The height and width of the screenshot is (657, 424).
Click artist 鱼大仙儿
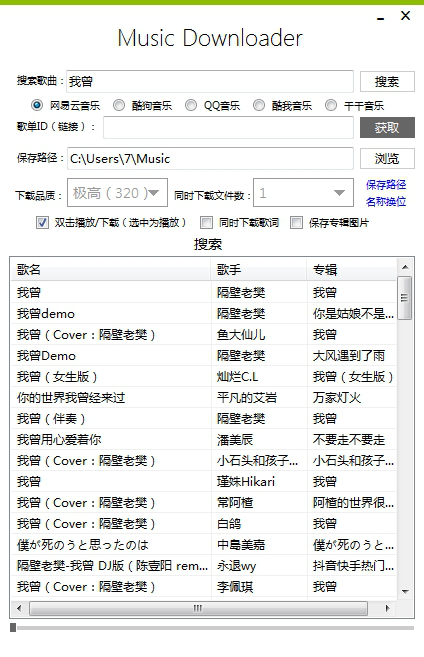point(241,334)
